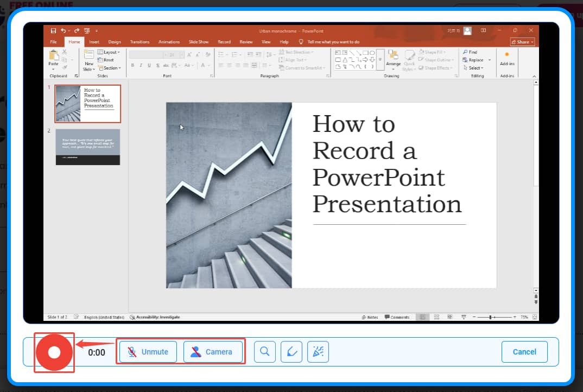Image resolution: width=583 pixels, height=392 pixels.
Task: Click the red record button
Action: (x=54, y=352)
